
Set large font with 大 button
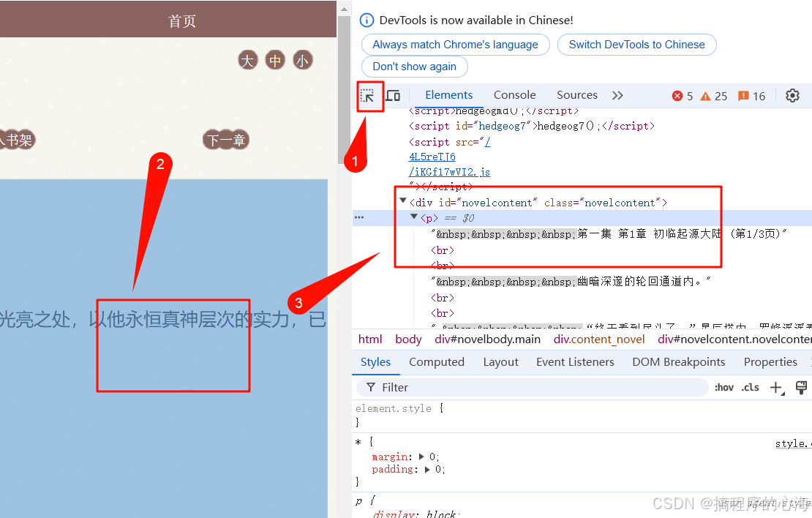248,61
